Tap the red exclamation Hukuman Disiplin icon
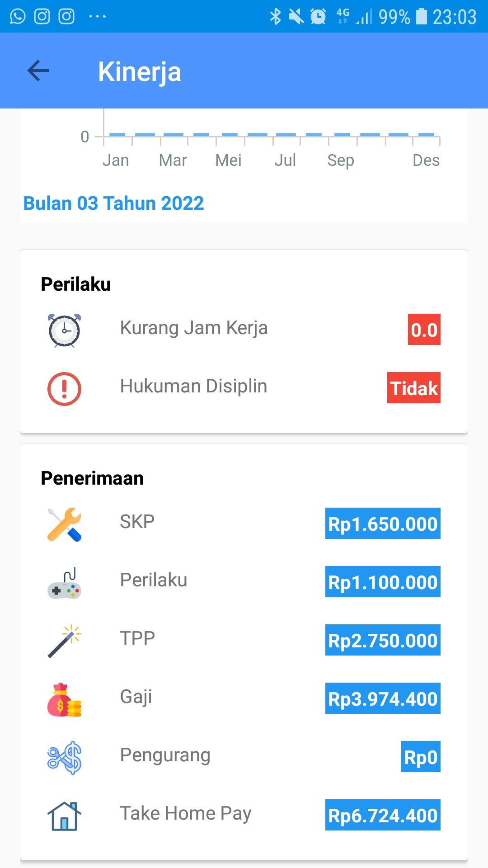The width and height of the screenshot is (488, 868). tap(64, 389)
